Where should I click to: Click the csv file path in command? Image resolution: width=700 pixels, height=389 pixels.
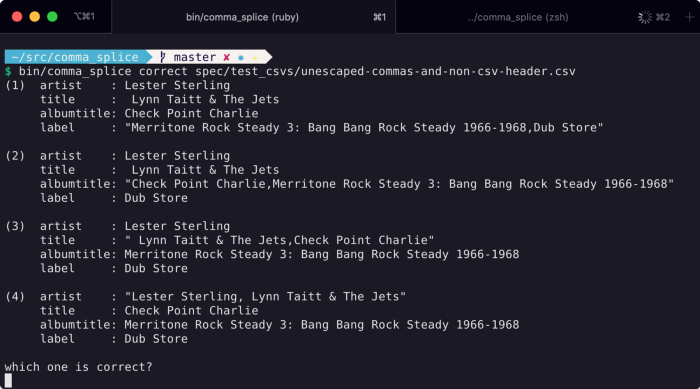[x=385, y=71]
